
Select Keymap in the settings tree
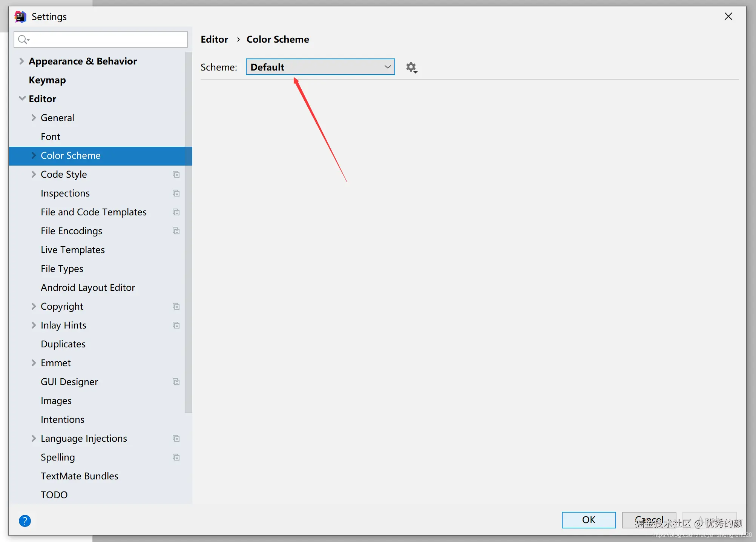(47, 80)
